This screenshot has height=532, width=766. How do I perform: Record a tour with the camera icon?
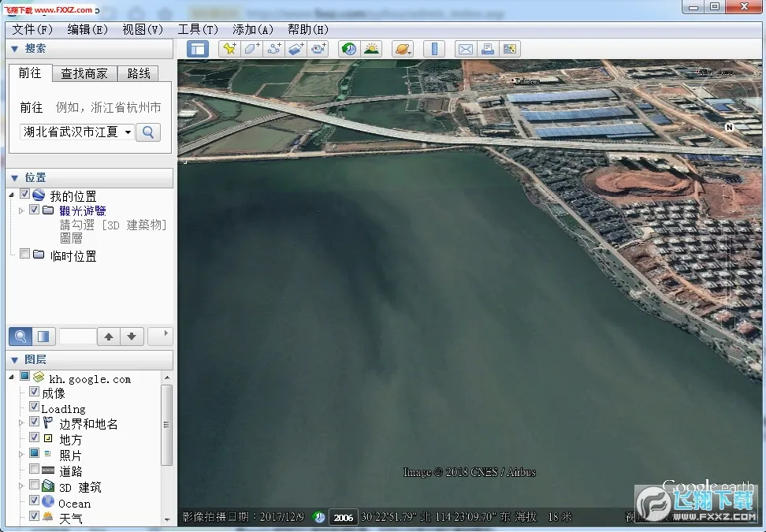point(318,49)
